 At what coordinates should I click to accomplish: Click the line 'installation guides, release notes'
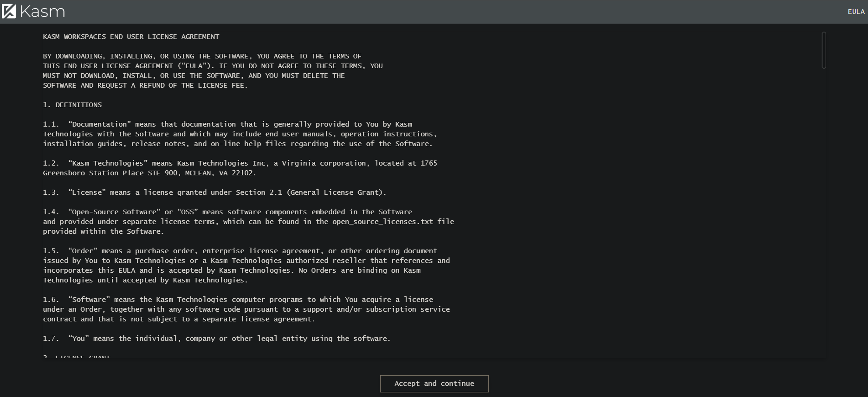click(x=238, y=144)
